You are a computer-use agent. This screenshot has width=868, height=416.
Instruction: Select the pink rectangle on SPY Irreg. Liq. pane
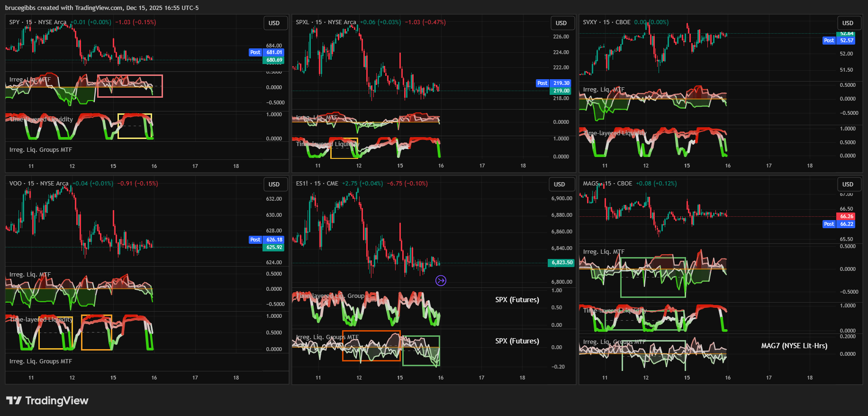pyautogui.click(x=130, y=75)
